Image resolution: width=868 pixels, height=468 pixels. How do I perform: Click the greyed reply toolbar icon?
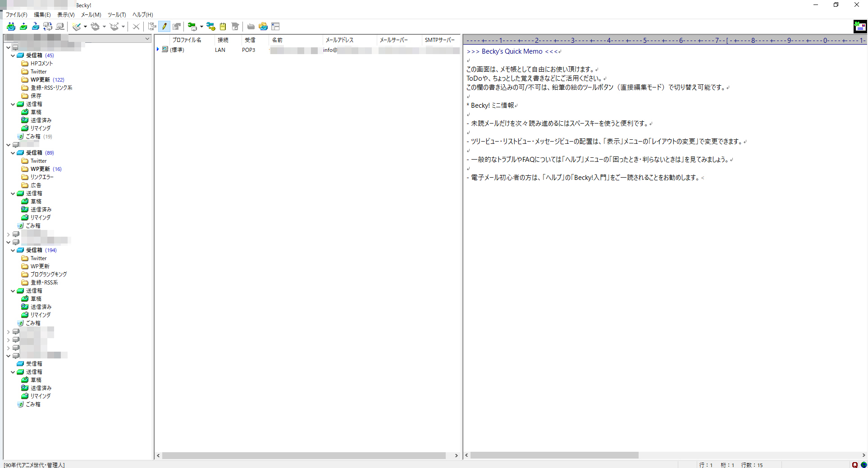(95, 27)
